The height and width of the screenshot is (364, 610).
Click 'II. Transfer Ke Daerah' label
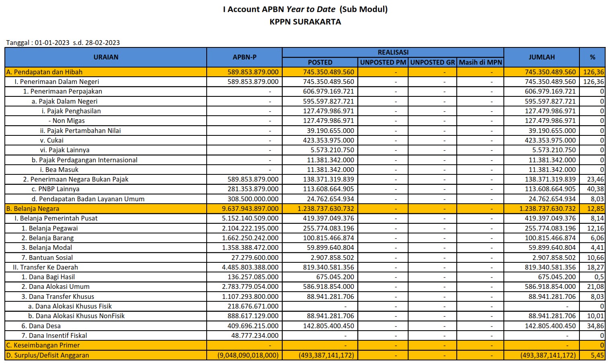(x=45, y=267)
